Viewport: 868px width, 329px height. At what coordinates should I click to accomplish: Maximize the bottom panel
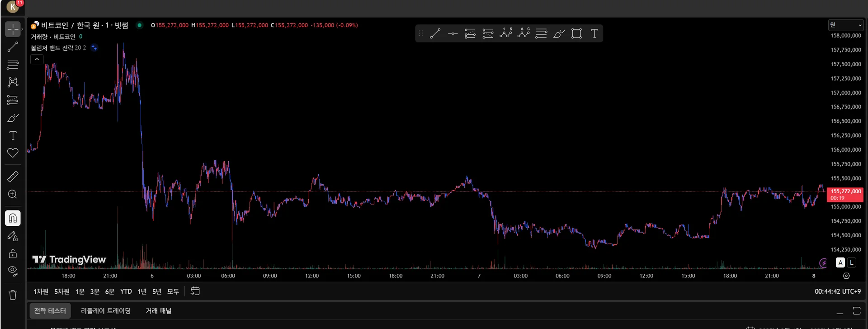point(857,311)
